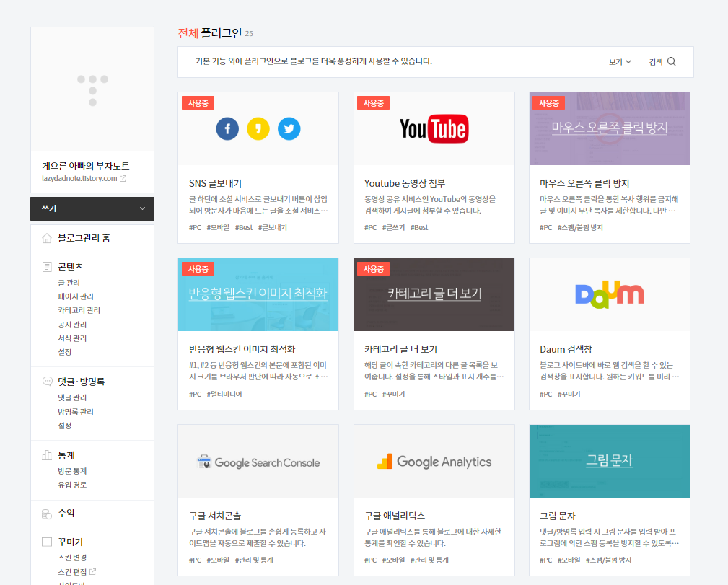Open 구글 서치콘솔 plugin title
Viewport: 728px width, 585px height.
click(215, 516)
